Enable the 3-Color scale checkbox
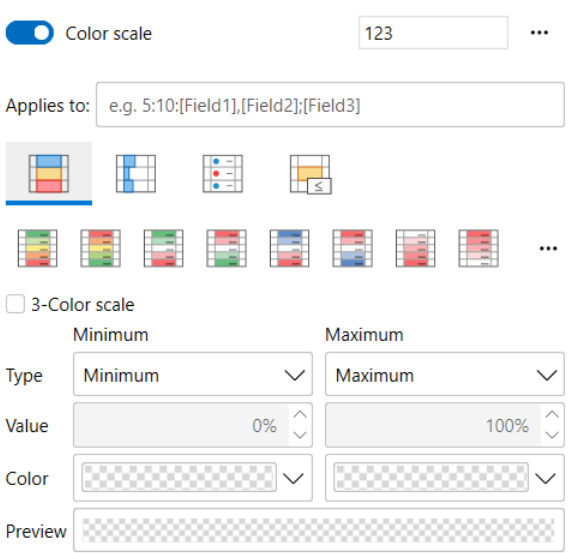Viewport: 571px width, 553px height. click(15, 304)
